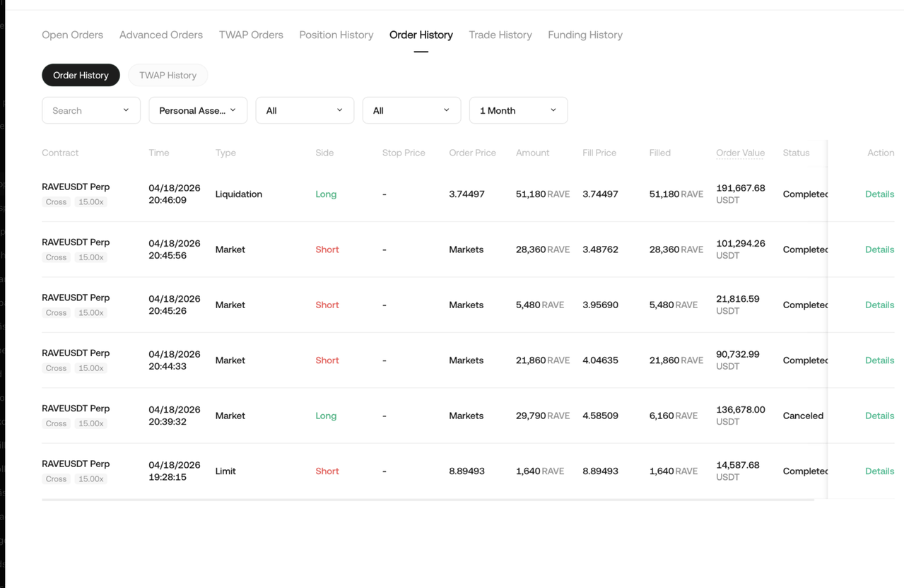The width and height of the screenshot is (904, 588).
Task: Switch to the Position History tab
Action: (336, 35)
